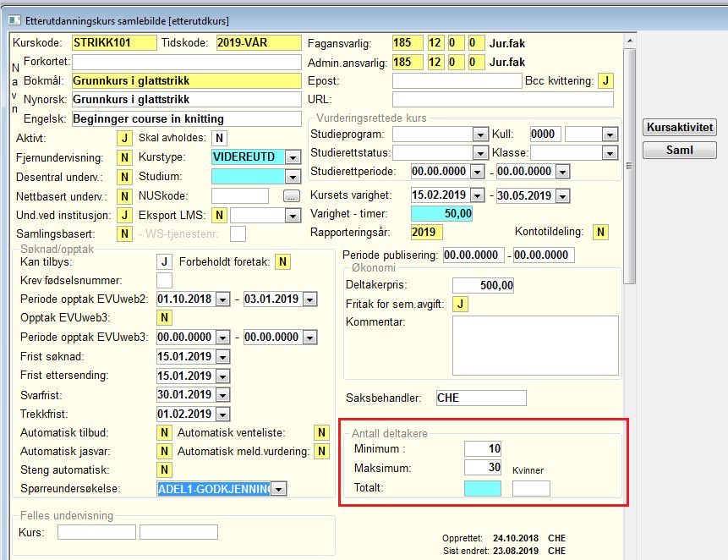Click the Deltakerpris field showing 500,00
This screenshot has width=728, height=560.
(484, 285)
